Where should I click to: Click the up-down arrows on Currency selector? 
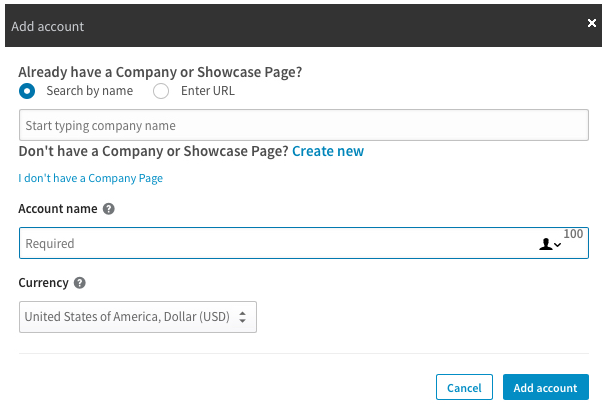tap(242, 317)
